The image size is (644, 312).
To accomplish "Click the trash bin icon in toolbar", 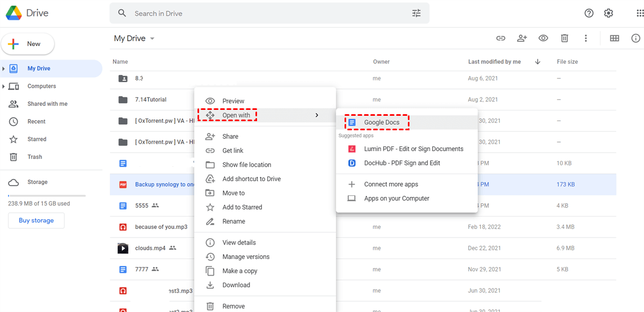I will click(565, 38).
